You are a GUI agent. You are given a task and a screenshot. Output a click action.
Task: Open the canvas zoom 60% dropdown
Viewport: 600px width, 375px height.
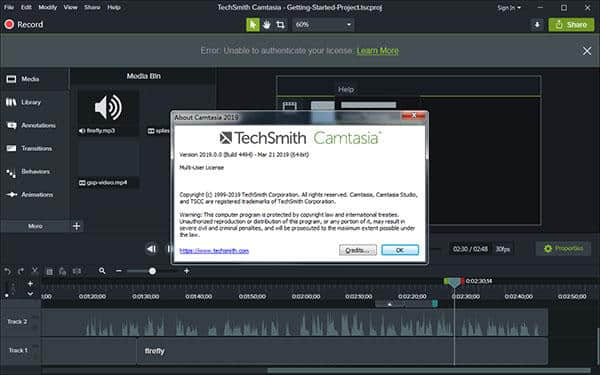coord(323,25)
